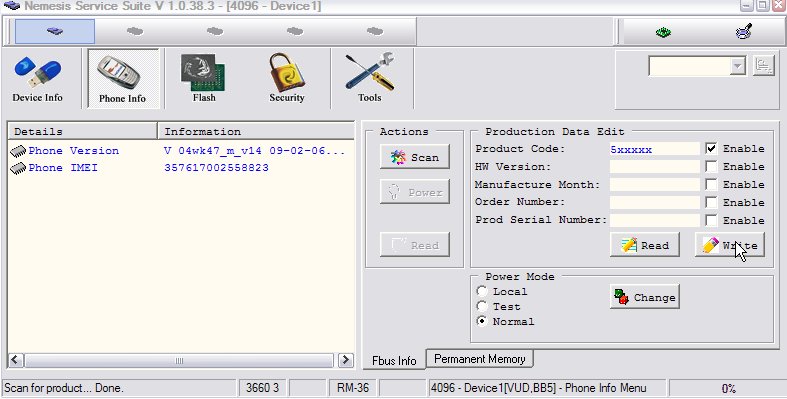Open the Phone Info section
The height and width of the screenshot is (399, 787).
click(123, 79)
